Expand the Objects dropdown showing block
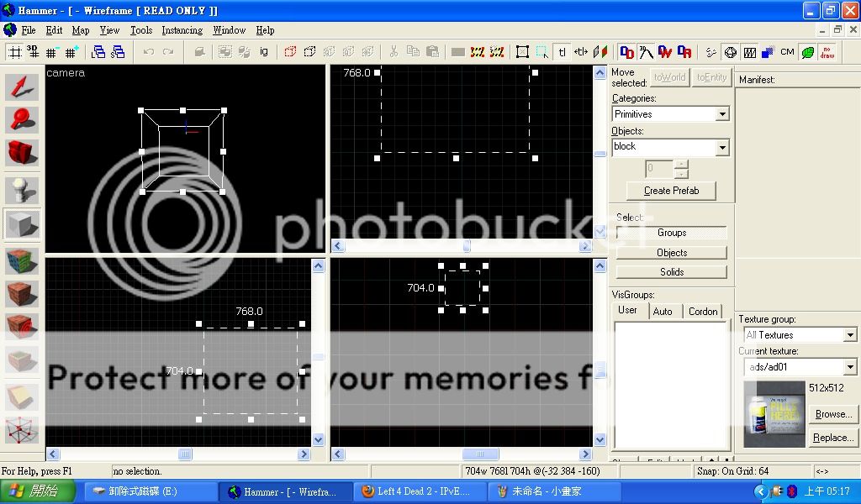The image size is (861, 504). click(x=670, y=147)
